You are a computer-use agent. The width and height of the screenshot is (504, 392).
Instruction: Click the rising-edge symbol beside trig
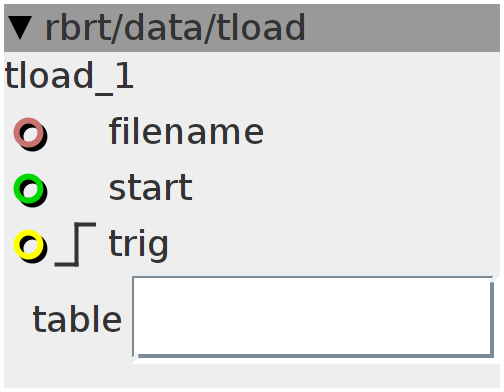point(76,244)
